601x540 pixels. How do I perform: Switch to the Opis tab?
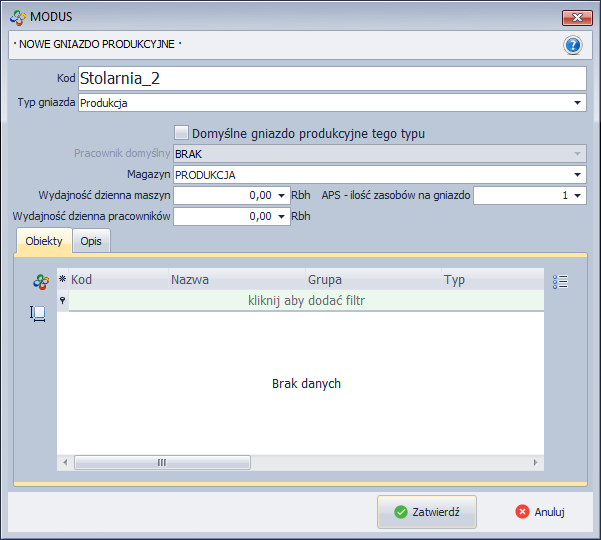pyautogui.click(x=91, y=241)
